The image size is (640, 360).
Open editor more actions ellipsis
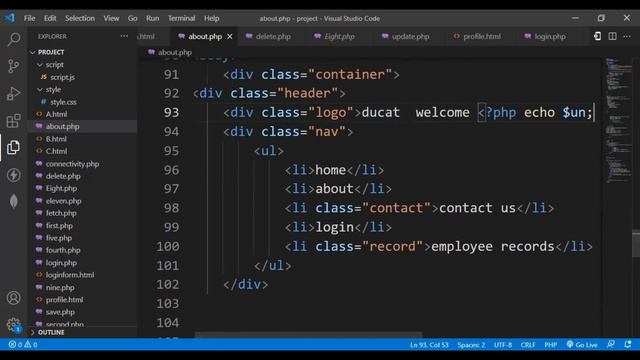click(627, 36)
